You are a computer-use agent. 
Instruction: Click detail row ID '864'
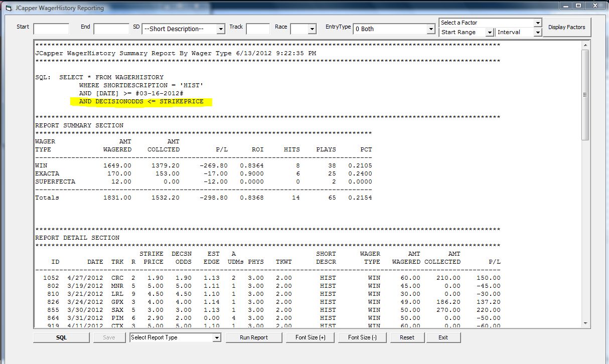pos(53,318)
